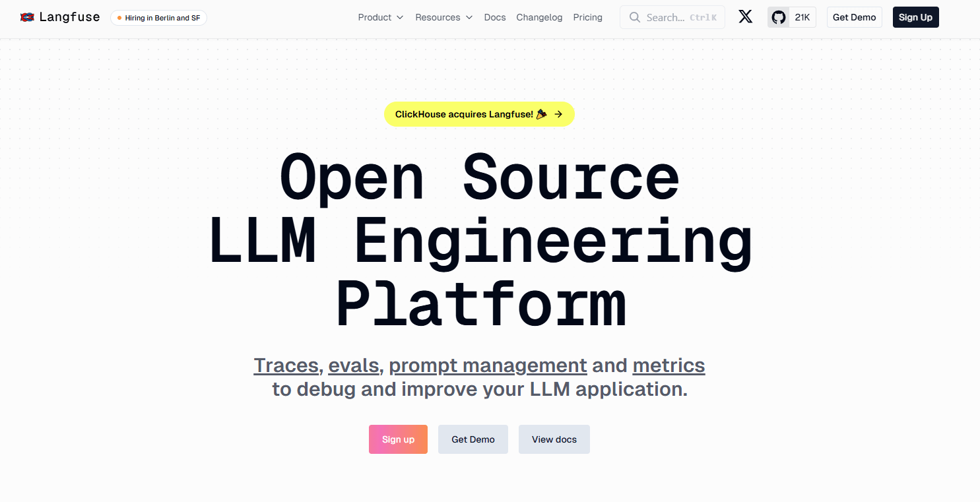This screenshot has height=502, width=980.
Task: Open the prompt management link
Action: [x=487, y=365]
